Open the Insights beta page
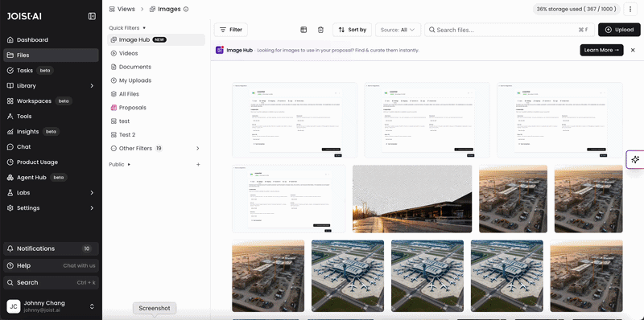The height and width of the screenshot is (320, 644). [x=51, y=131]
